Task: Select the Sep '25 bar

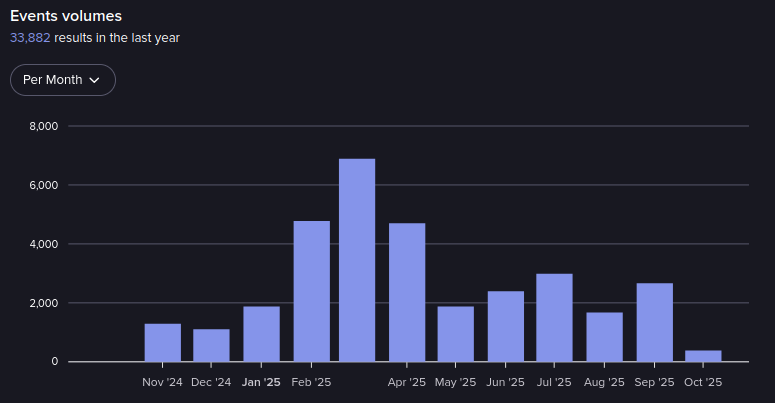Action: point(654,322)
